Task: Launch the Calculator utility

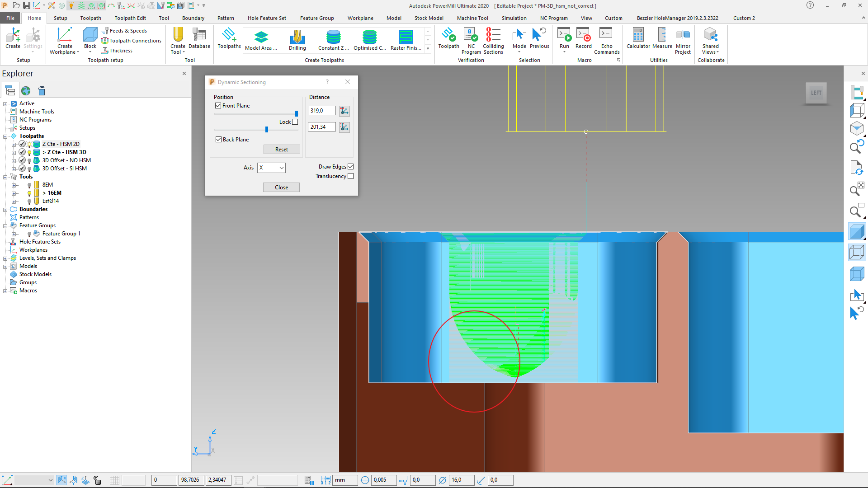Action: (x=637, y=40)
